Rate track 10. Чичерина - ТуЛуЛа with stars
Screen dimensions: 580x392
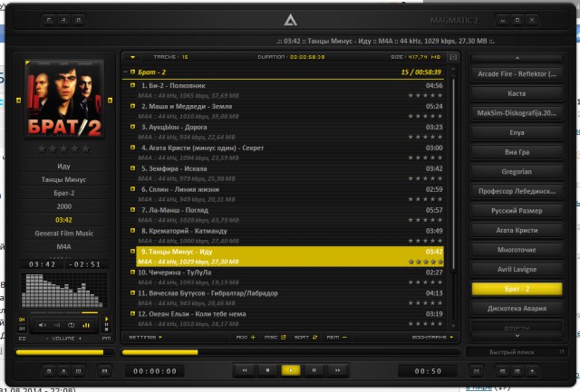425,282
